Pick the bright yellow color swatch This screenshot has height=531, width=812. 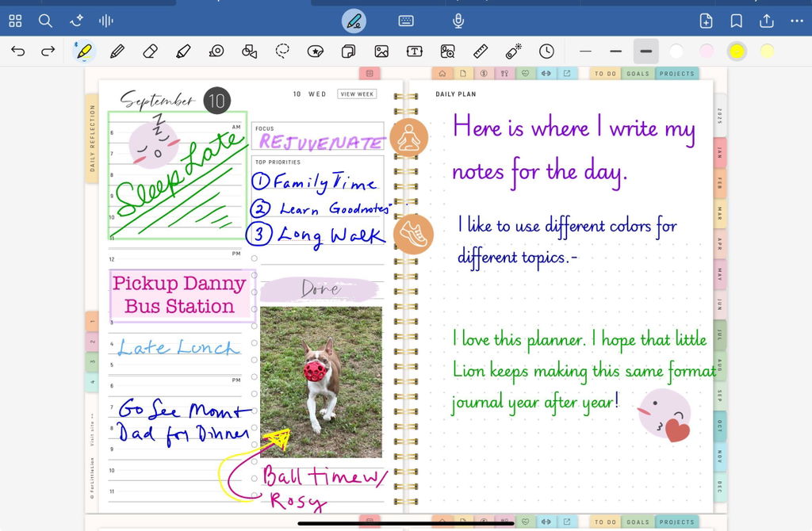(x=737, y=52)
